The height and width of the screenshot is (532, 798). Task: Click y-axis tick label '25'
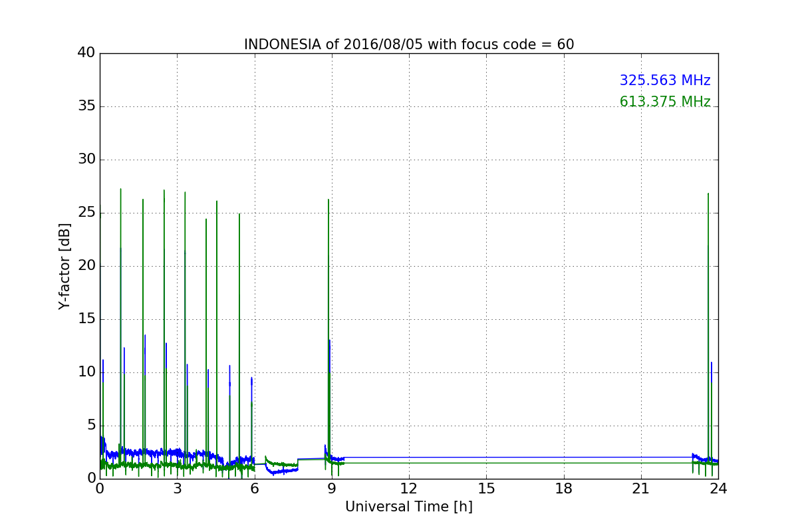[86, 213]
